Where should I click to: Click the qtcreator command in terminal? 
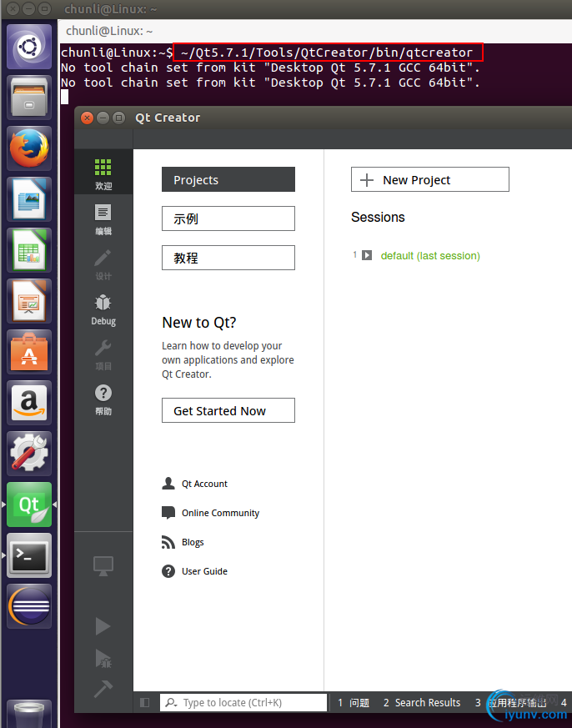click(x=327, y=53)
